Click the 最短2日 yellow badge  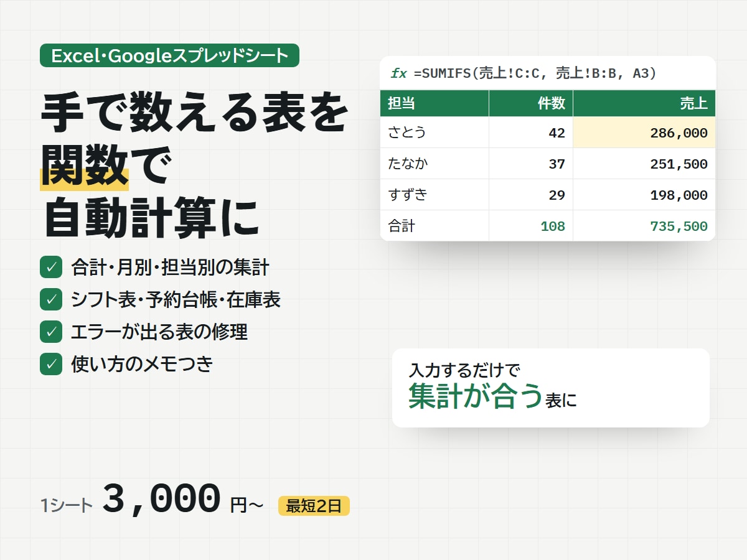pos(314,506)
